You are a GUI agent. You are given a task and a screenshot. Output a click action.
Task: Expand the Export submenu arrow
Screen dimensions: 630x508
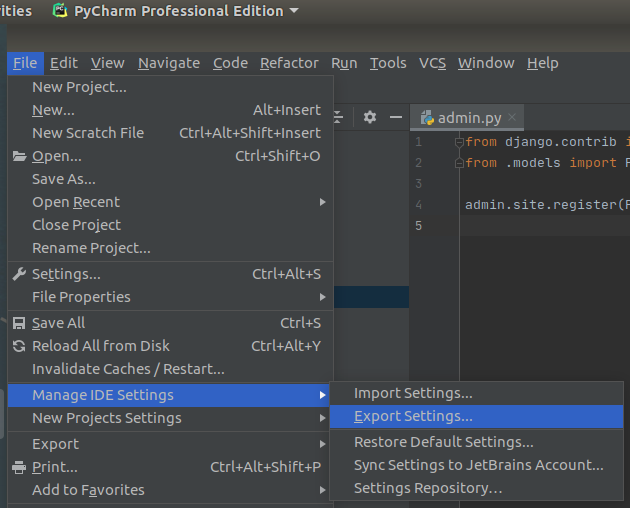point(322,444)
